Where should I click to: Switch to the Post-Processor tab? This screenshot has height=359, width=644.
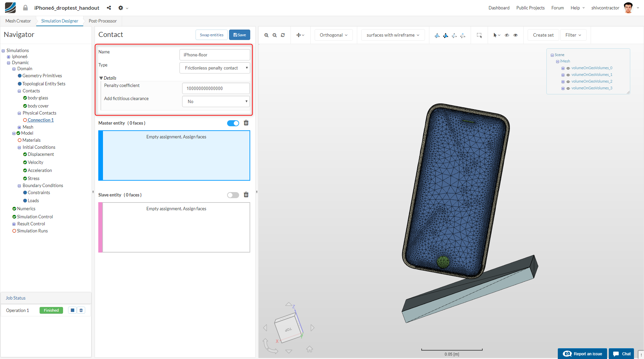coord(103,21)
